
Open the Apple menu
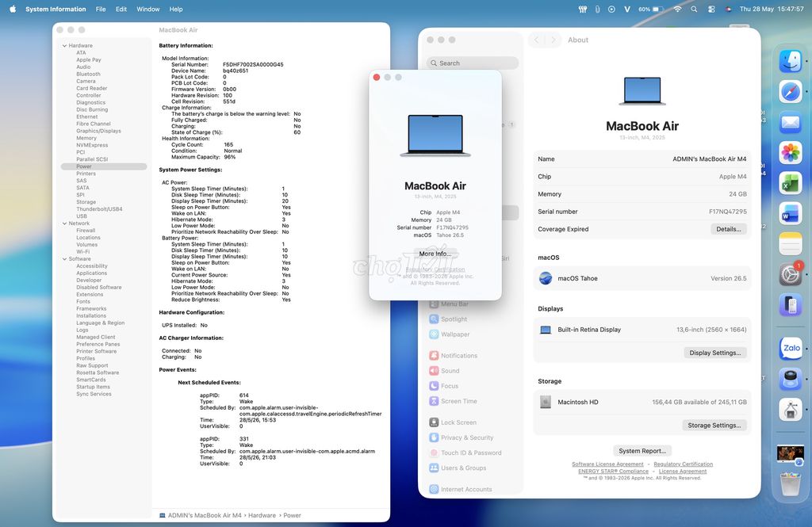tap(13, 9)
